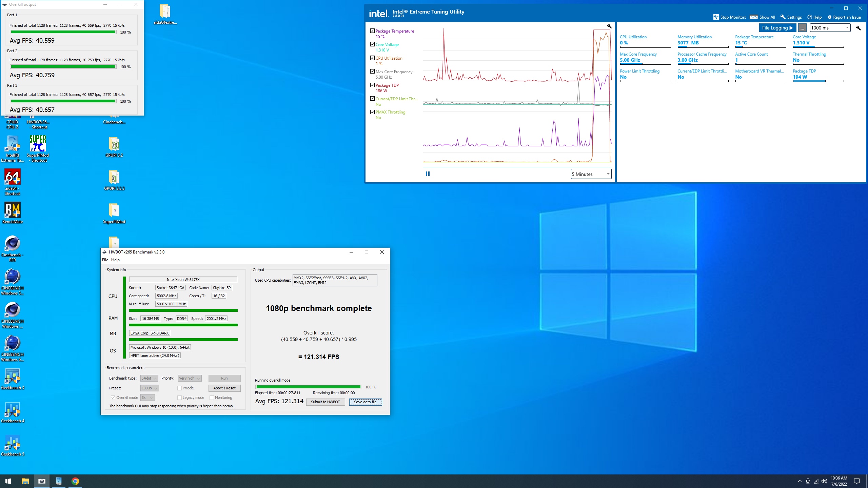
Task: Open XTU Help
Action: click(814, 17)
